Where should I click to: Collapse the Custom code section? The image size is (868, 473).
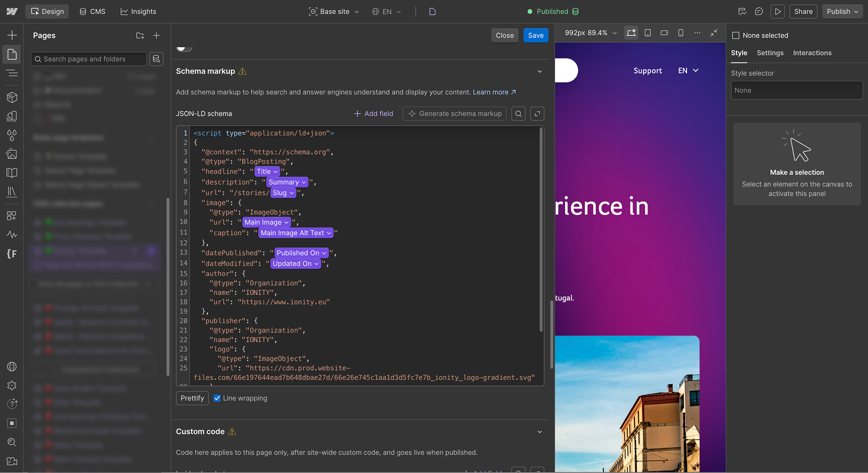pyautogui.click(x=540, y=432)
